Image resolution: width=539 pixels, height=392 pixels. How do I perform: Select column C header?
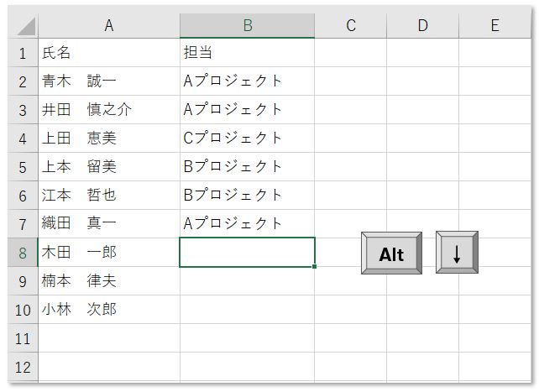point(351,26)
